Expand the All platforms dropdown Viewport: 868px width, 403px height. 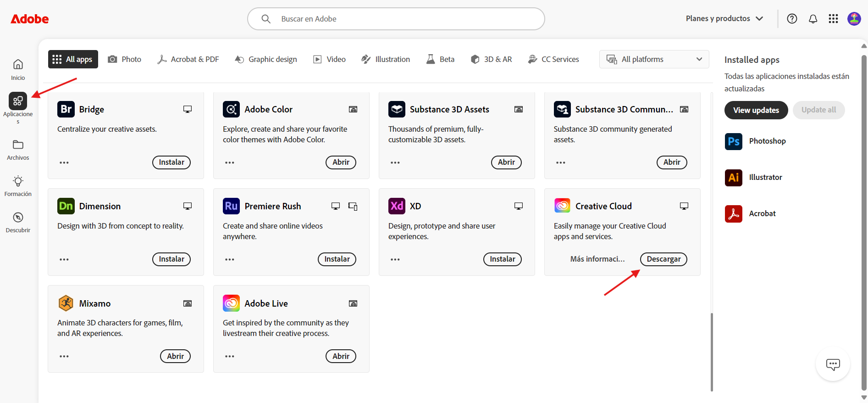(x=654, y=59)
